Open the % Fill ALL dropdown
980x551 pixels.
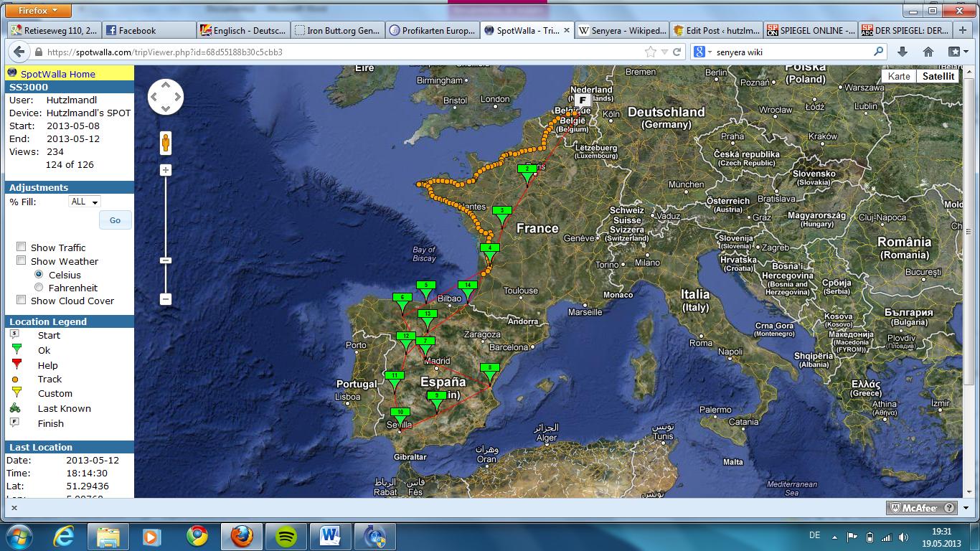click(84, 202)
